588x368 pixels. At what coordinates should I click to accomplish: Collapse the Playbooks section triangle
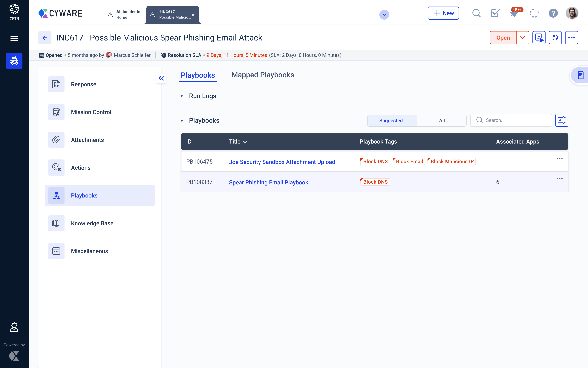pos(182,120)
